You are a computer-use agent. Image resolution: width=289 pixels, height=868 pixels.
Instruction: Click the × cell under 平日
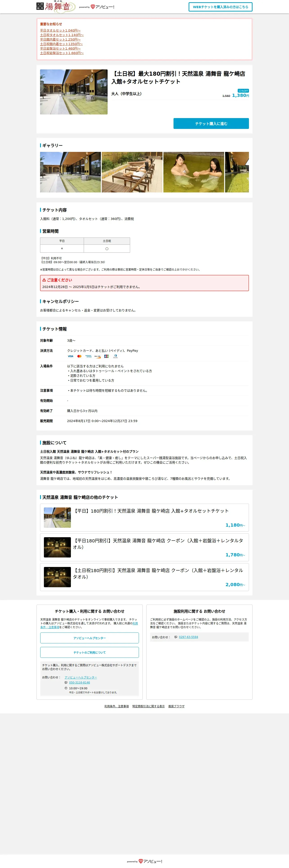62,248
